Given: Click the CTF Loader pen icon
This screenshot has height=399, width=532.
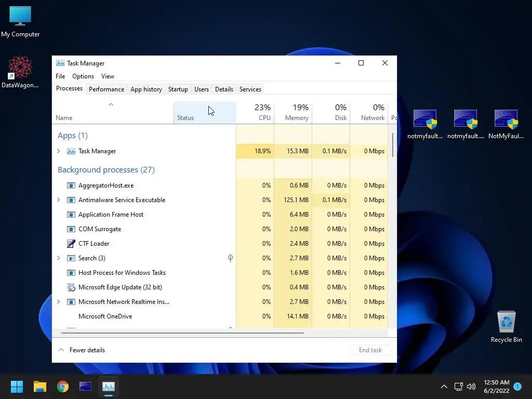Looking at the screenshot, I should [x=71, y=244].
